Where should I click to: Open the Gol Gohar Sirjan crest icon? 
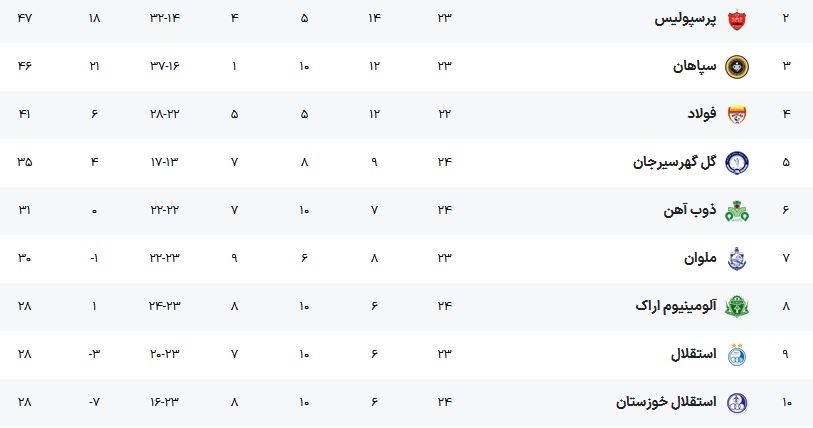coord(736,162)
